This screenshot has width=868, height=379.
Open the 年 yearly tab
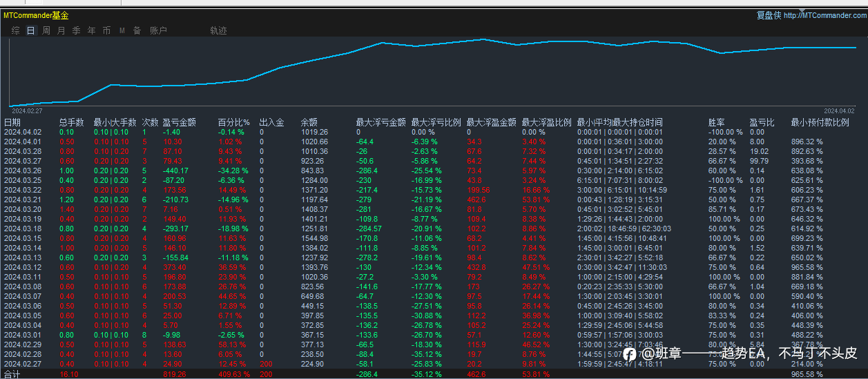pos(91,30)
